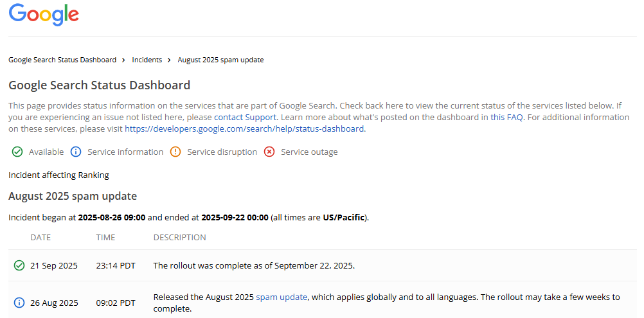Click the DATE column header
Image resolution: width=644 pixels, height=318 pixels.
(x=40, y=238)
